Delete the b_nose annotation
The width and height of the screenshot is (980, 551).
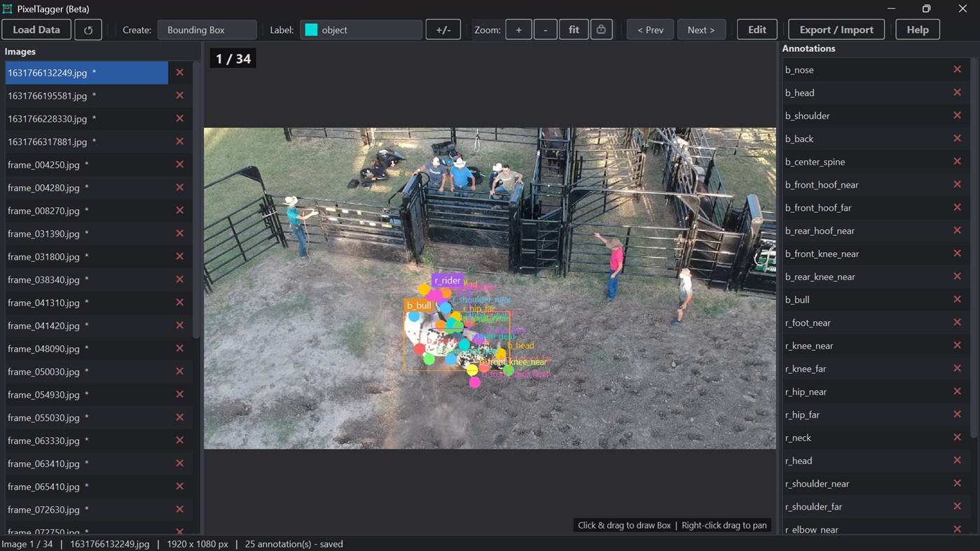tap(957, 69)
